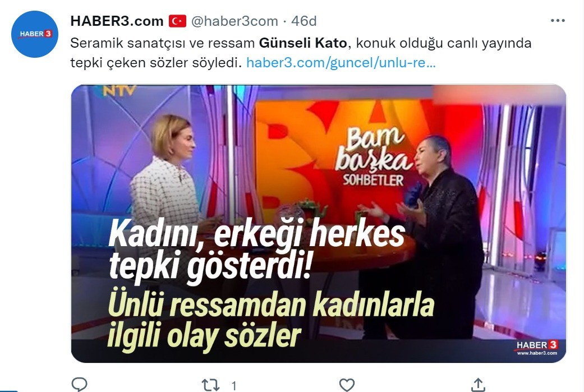Like the tweet with the heart icon

tap(347, 385)
